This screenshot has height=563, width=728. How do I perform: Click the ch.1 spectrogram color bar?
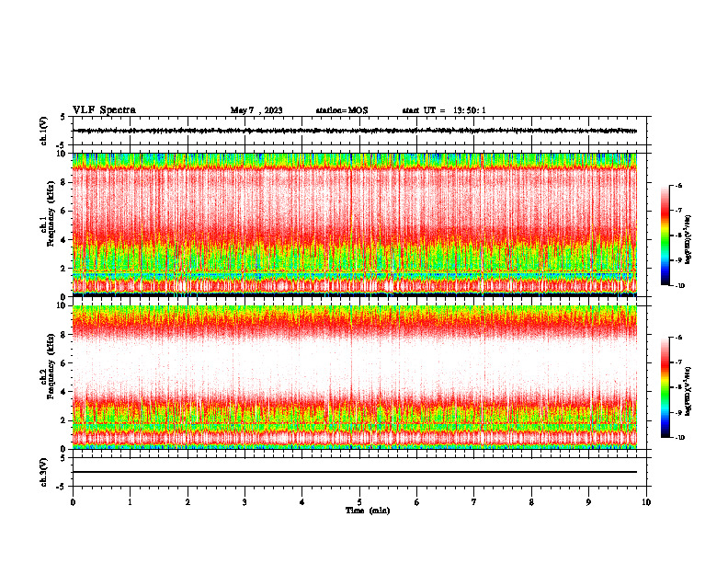pyautogui.click(x=665, y=236)
